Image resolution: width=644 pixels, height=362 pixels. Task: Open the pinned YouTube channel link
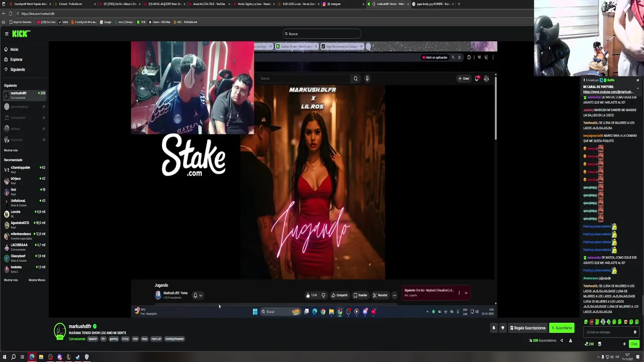click(608, 92)
